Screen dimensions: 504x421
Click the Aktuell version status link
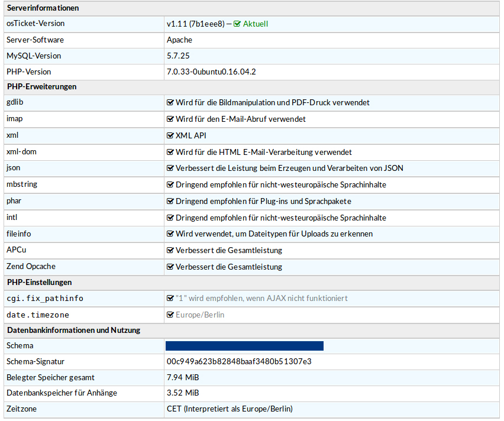point(255,24)
